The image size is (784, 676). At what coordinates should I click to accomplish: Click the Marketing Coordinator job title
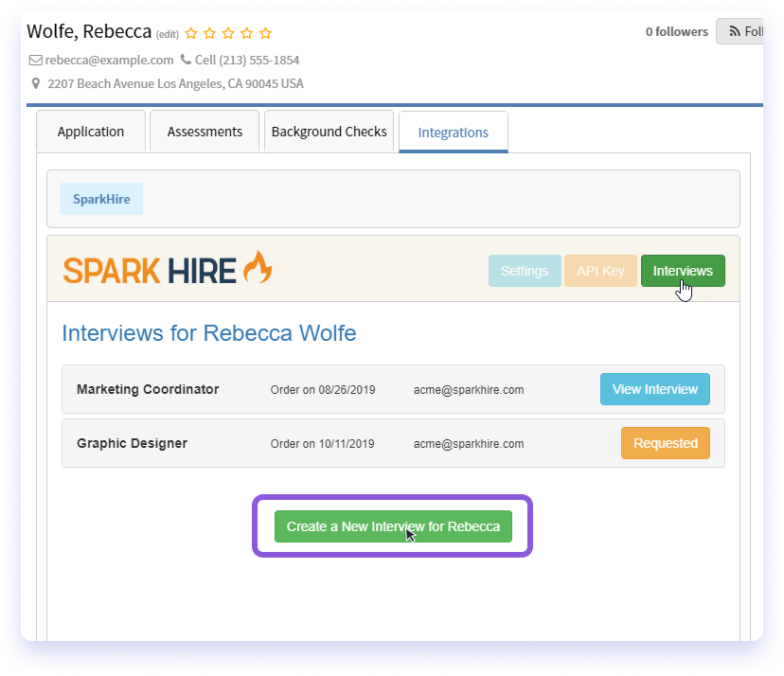(x=148, y=389)
